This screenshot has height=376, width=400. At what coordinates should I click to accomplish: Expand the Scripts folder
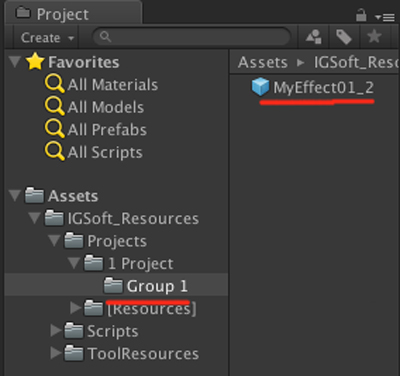click(56, 331)
